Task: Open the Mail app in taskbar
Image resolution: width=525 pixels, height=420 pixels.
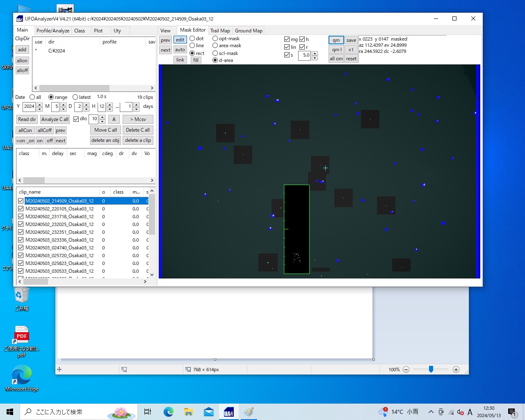Action: (x=209, y=412)
